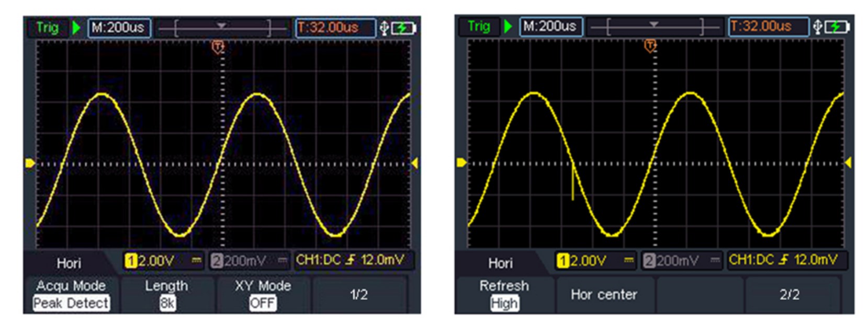Screen dimensions: 868x324
Task: Click T:32.00us trigger time in left screen
Action: [x=335, y=28]
